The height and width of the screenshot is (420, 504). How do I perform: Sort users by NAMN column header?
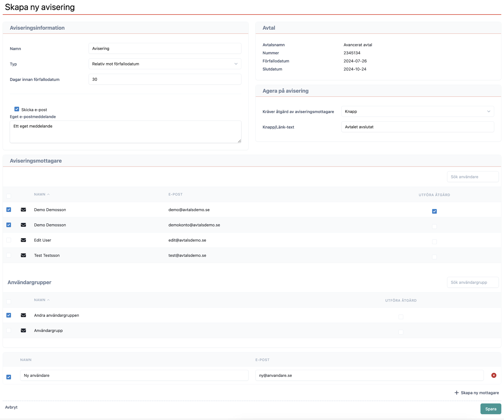pyautogui.click(x=40, y=194)
